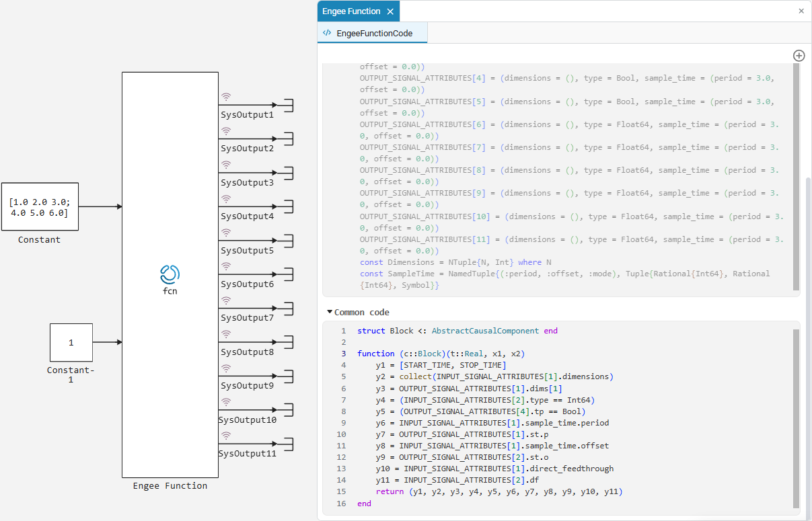Click the signal logging icon above SysOutput1

pos(226,97)
